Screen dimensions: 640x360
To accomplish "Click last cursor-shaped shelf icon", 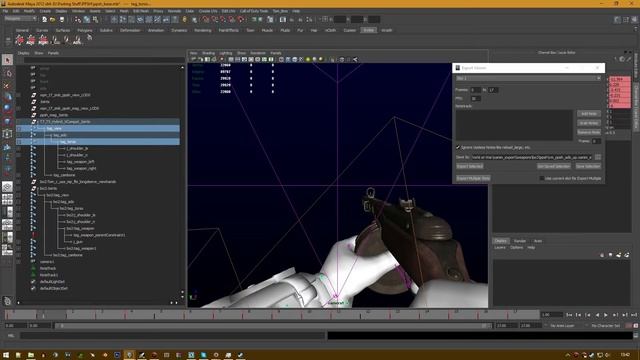I will click(89, 38).
